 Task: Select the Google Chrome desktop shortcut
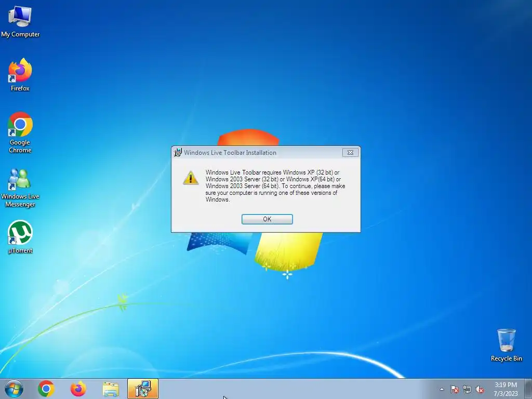[20, 132]
